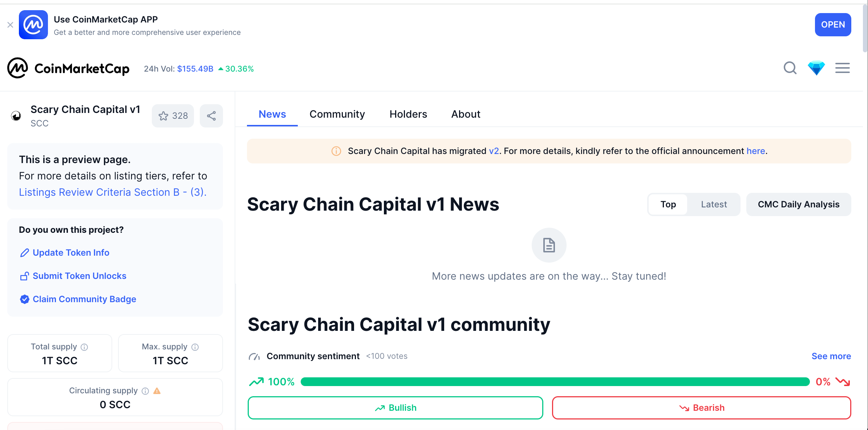
Task: Click Total supply info icon
Action: tap(84, 347)
